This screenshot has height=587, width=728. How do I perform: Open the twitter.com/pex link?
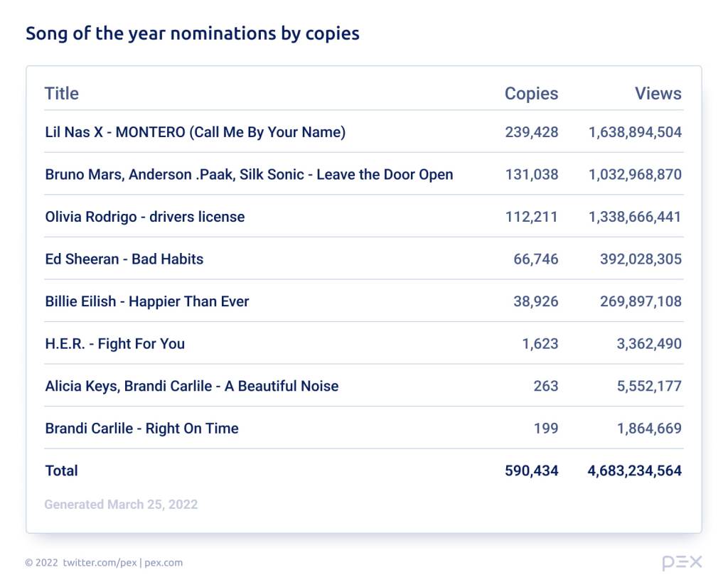[x=100, y=563]
